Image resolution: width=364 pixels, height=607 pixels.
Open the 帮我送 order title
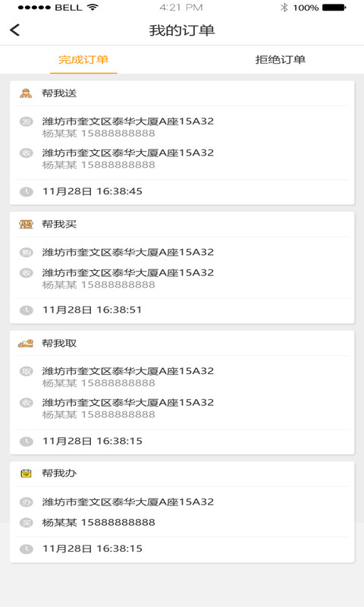[x=59, y=93]
